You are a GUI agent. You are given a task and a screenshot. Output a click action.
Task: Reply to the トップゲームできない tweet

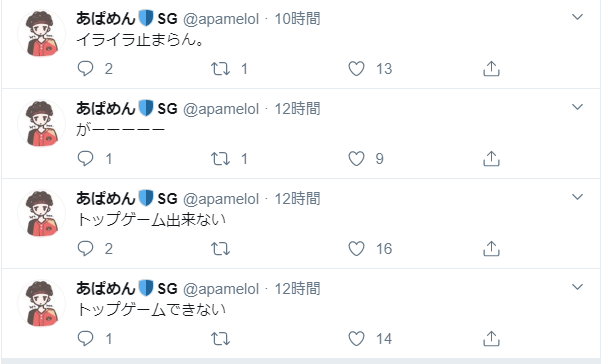coord(85,339)
